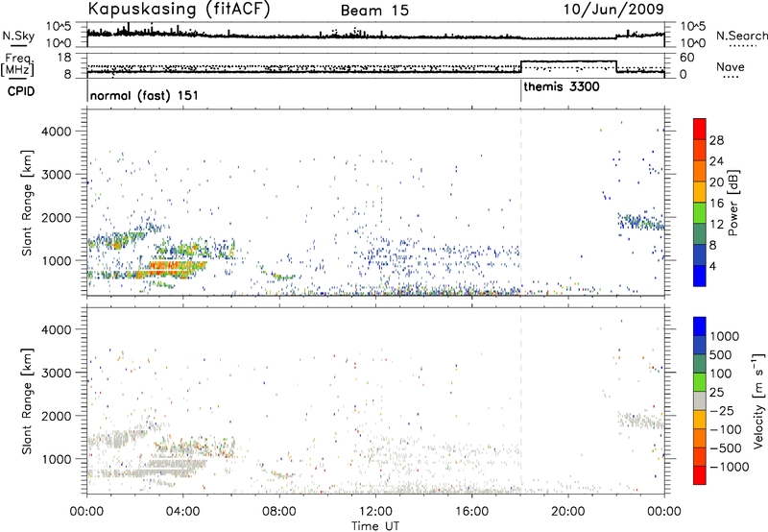Click the "Freq. [MHz]" axis label
Screen dimensions: 768x532
click(17, 64)
